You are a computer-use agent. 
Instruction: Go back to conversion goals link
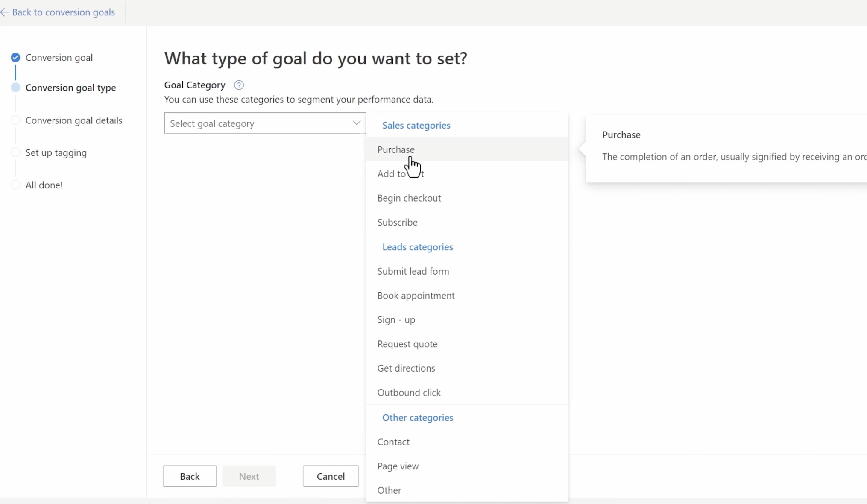click(x=63, y=12)
